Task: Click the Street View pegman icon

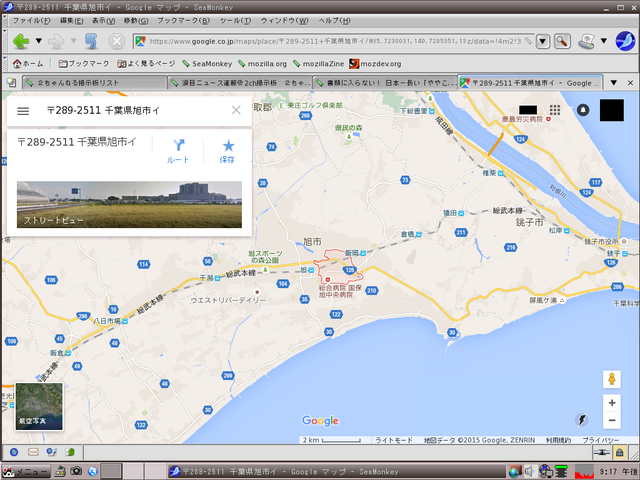Action: pyautogui.click(x=612, y=379)
